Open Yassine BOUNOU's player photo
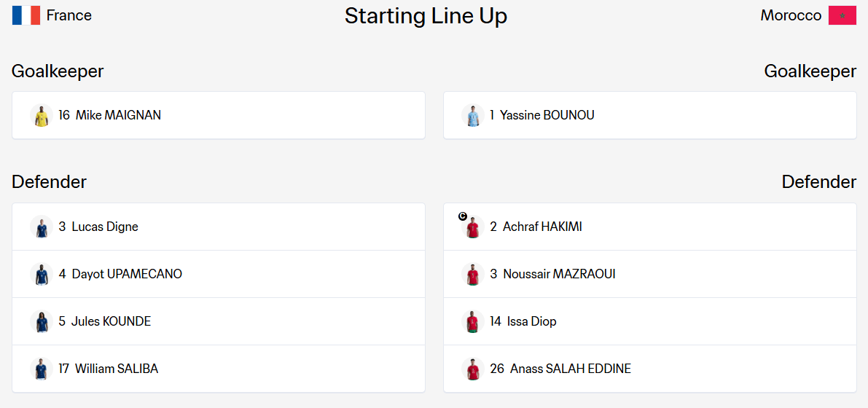868x408 pixels. click(473, 115)
